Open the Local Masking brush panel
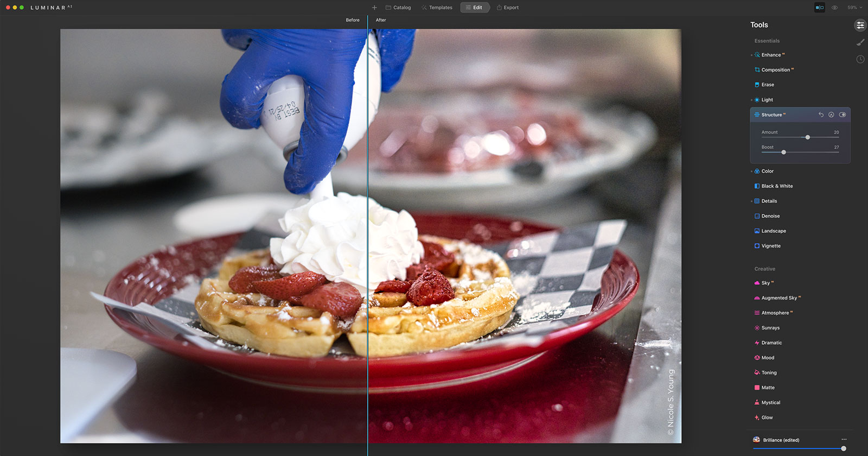 click(860, 42)
